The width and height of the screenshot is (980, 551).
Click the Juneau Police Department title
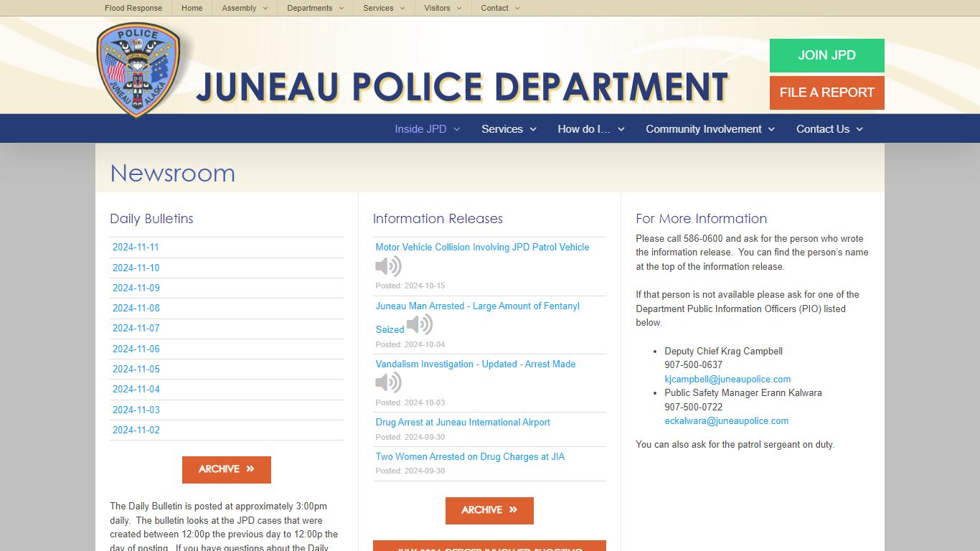(461, 87)
